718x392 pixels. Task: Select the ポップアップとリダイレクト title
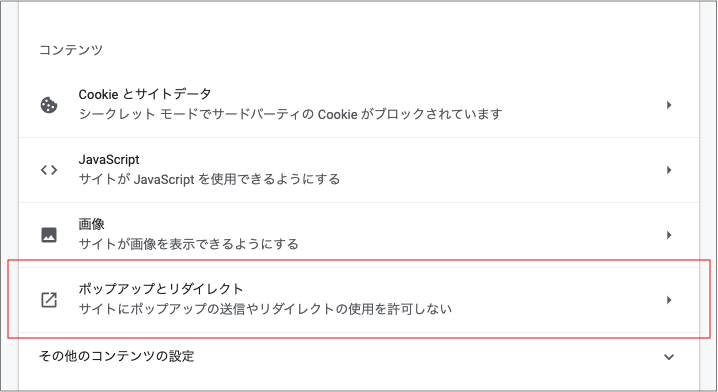pos(161,289)
